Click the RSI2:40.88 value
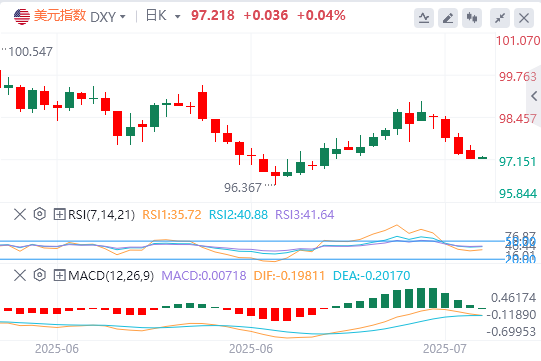541x361 pixels. 238,215
